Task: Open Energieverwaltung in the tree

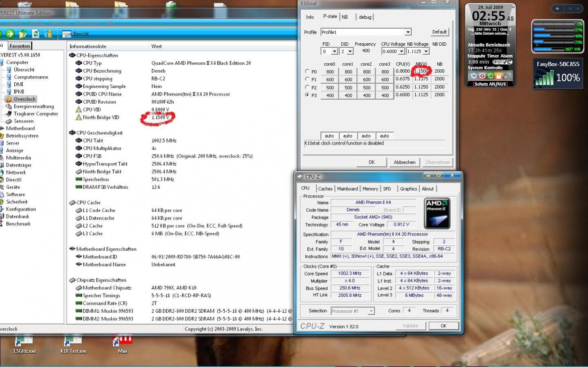Action: point(34,107)
